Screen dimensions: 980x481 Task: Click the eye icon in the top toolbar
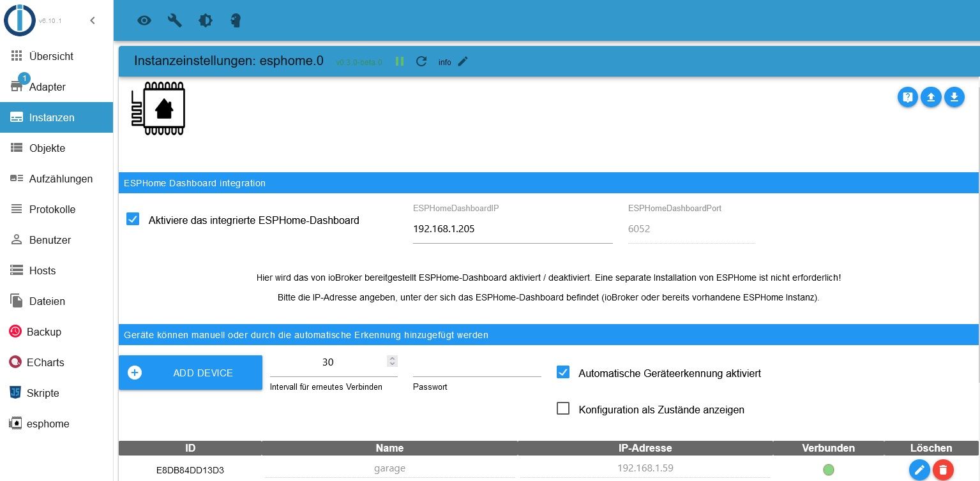(x=144, y=20)
